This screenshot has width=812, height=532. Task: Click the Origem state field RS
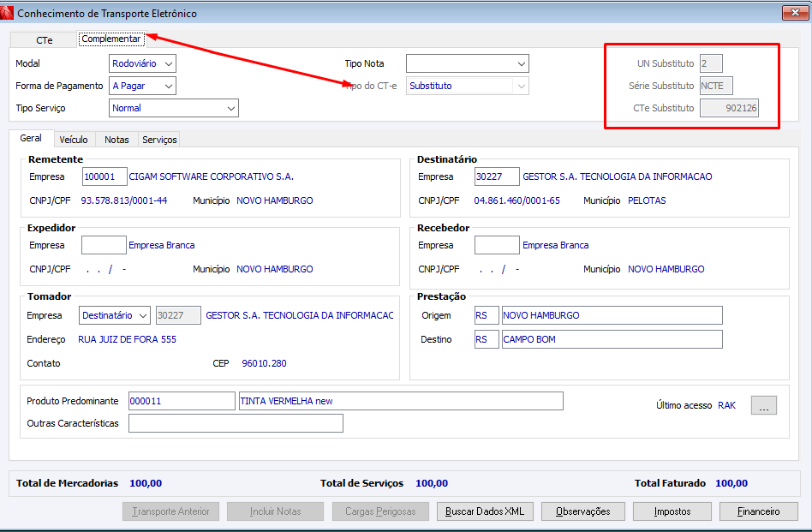click(487, 315)
